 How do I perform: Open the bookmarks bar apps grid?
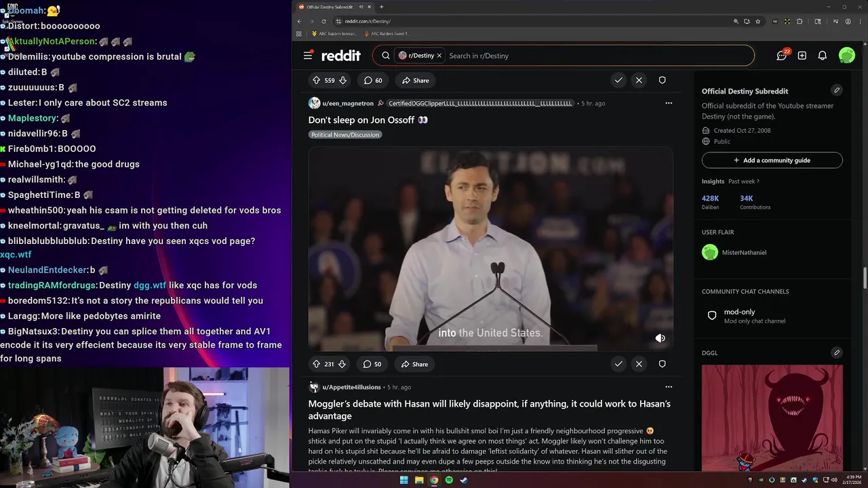[299, 33]
